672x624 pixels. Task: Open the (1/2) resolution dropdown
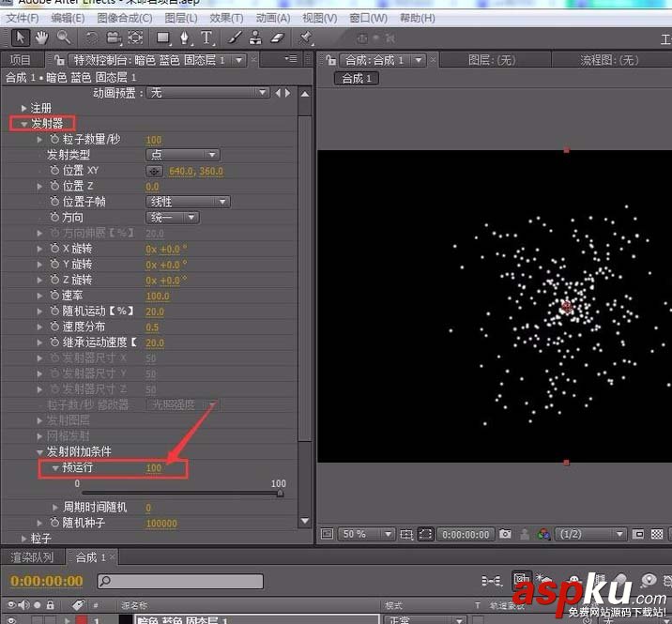click(590, 534)
